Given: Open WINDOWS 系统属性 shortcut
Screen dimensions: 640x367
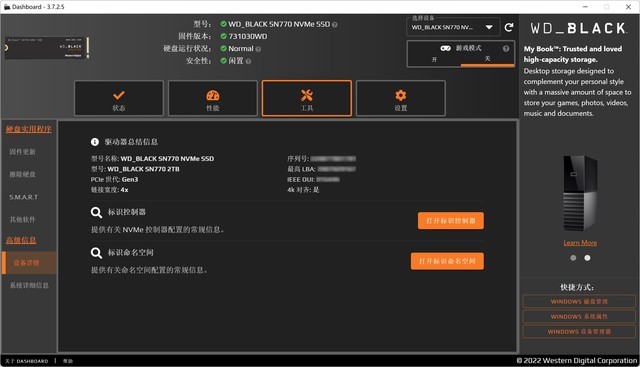Looking at the screenshot, I should pos(579,317).
